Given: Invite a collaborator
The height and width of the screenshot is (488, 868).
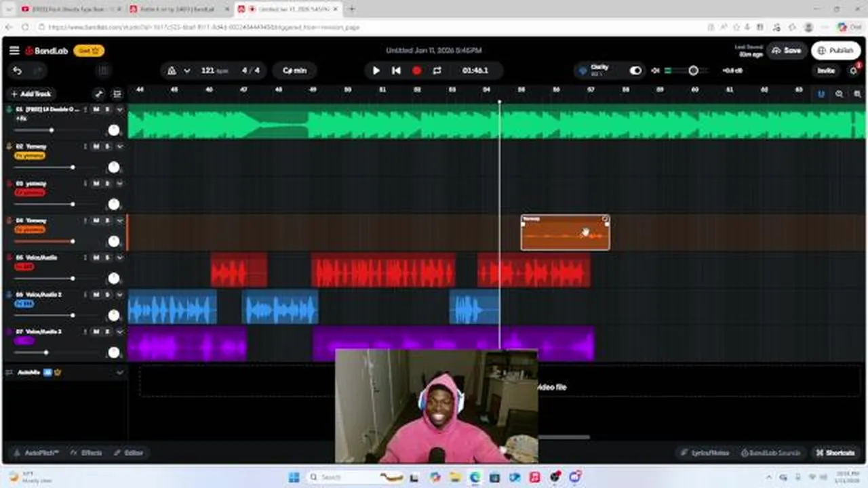Looking at the screenshot, I should pyautogui.click(x=826, y=70).
